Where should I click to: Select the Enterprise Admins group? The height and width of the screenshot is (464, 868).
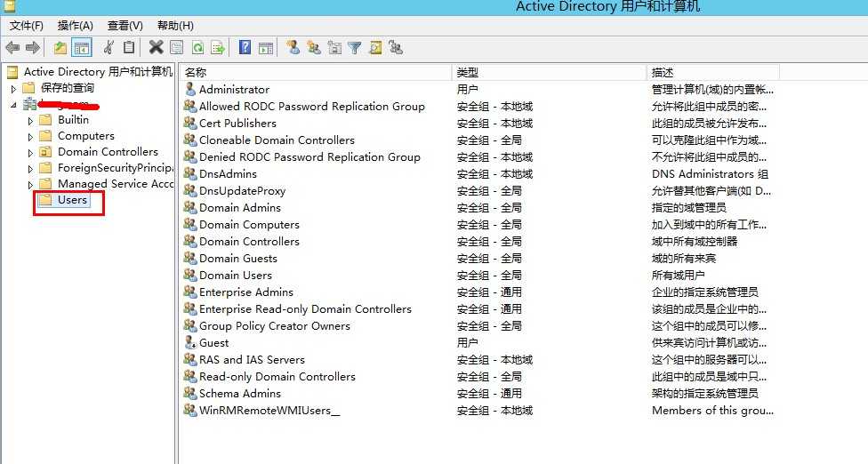[245, 292]
